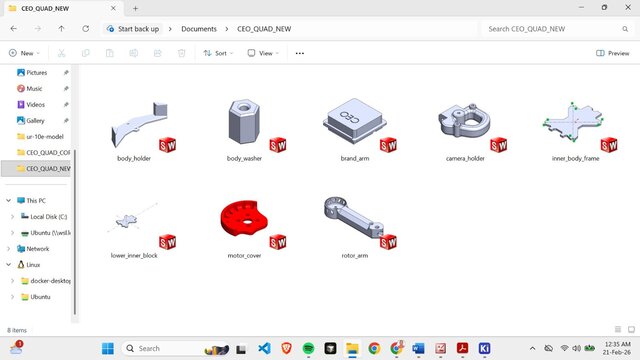Go back to the previous folder
This screenshot has width=640, height=360.
[13, 29]
